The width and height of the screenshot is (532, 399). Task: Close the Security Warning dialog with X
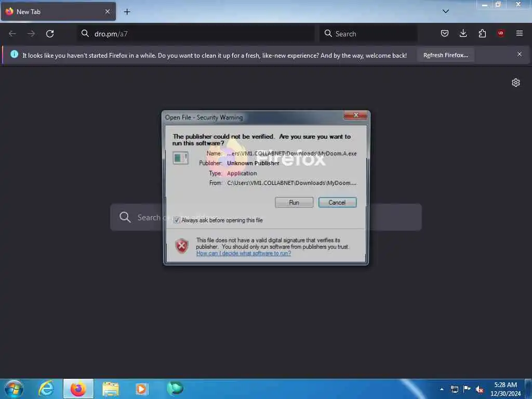coord(355,115)
